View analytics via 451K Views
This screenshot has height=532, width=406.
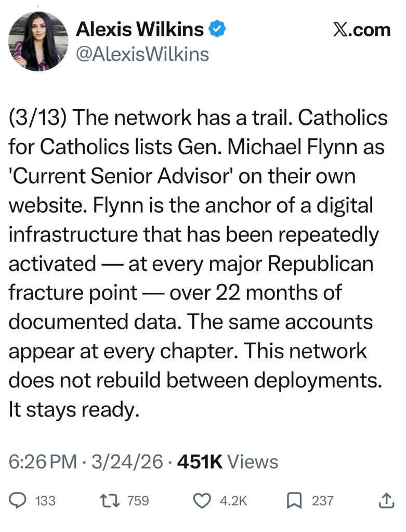(228, 462)
